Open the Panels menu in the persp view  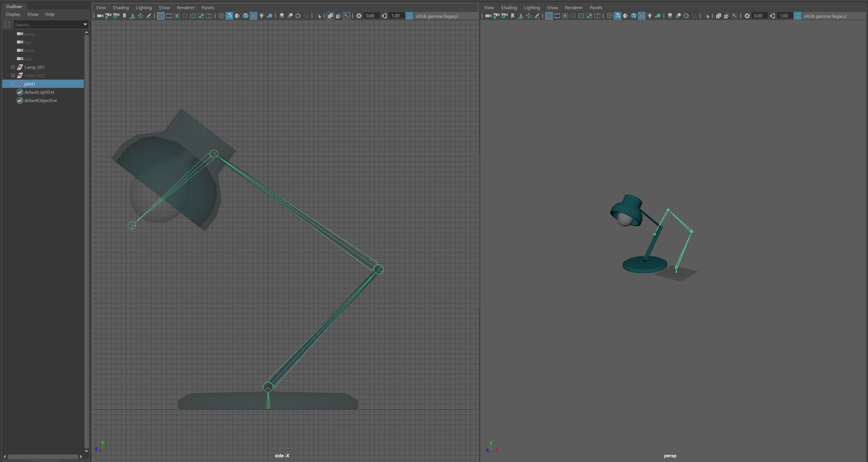[x=595, y=8]
